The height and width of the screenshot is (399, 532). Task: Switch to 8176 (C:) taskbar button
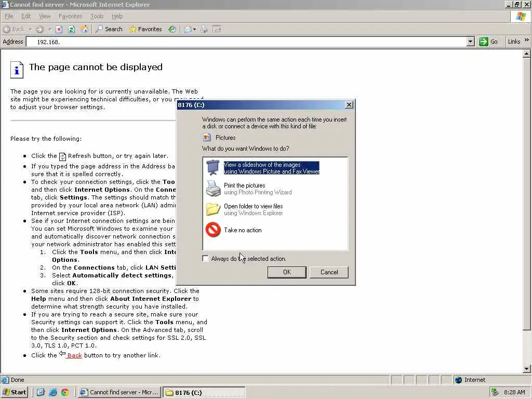click(204, 393)
